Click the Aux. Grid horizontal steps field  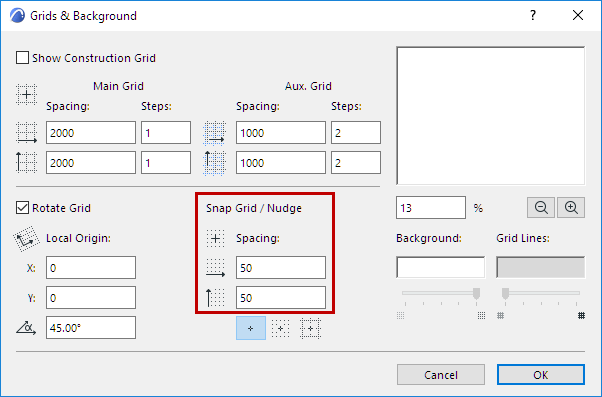tap(356, 133)
